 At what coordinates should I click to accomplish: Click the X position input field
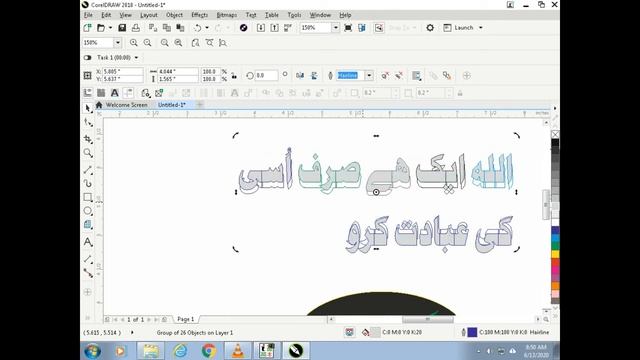coord(122,71)
